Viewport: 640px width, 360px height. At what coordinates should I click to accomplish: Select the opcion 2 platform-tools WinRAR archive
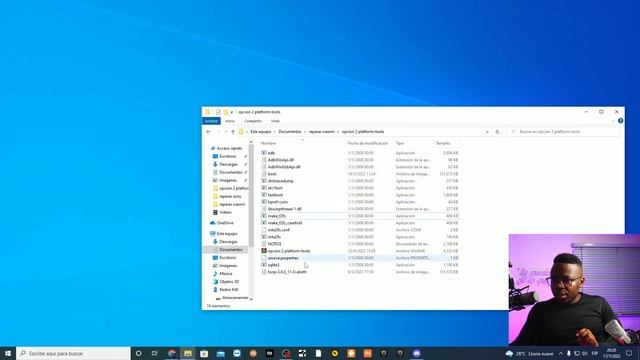289,251
